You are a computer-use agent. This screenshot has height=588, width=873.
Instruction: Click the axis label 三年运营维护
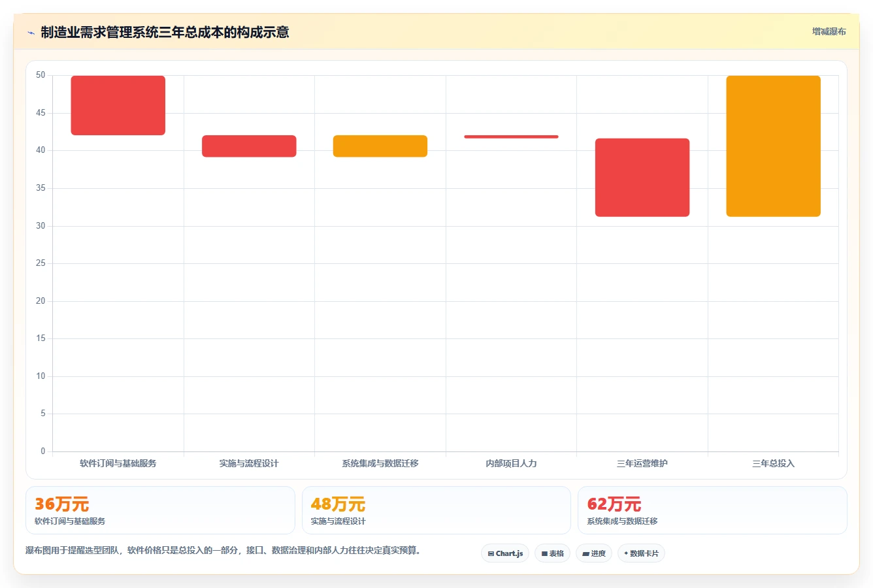coord(642,463)
